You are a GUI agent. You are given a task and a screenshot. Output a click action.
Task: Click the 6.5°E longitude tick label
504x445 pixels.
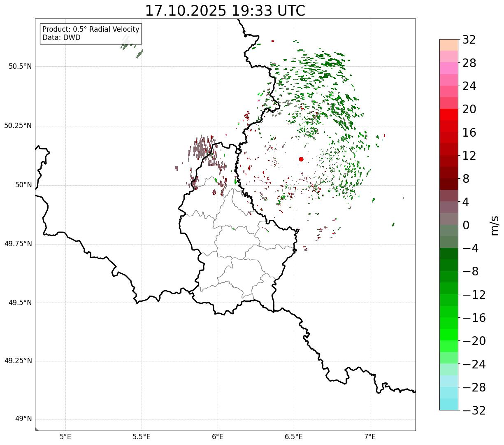[294, 436]
